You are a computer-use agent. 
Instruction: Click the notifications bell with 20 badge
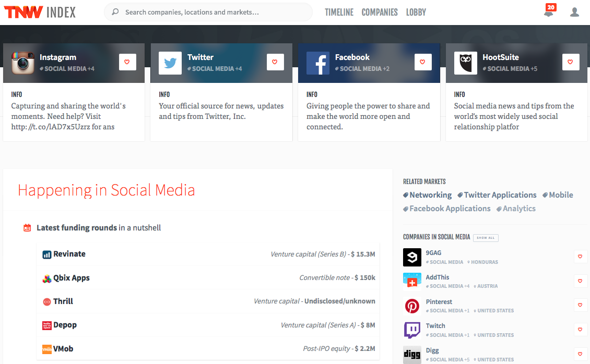548,12
